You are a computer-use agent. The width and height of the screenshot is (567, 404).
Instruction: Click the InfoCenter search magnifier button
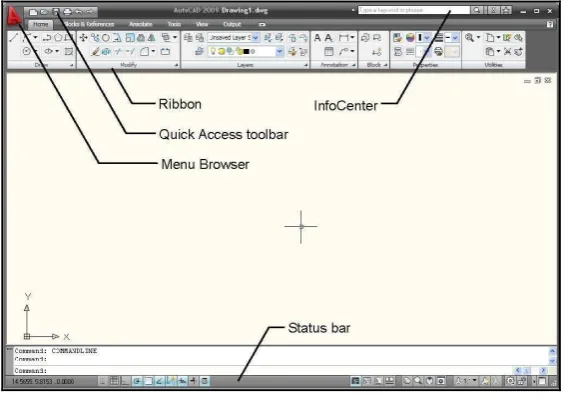click(x=477, y=10)
